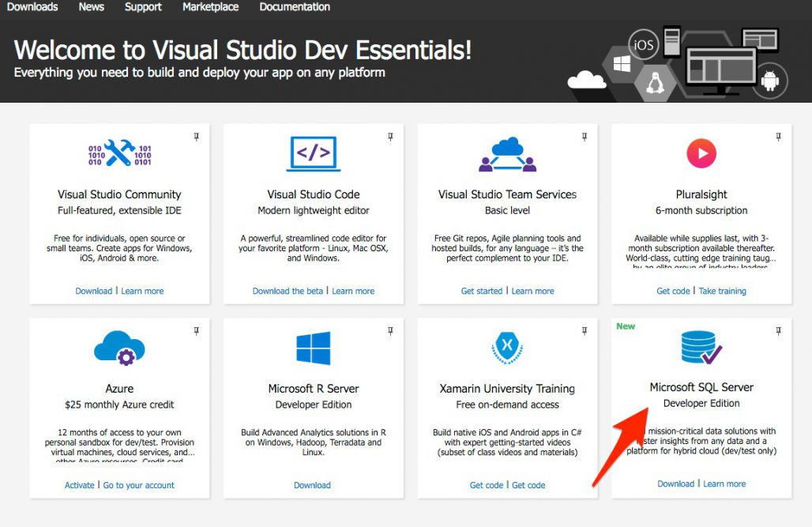Pin the Microsoft SQL Server card

point(778,331)
